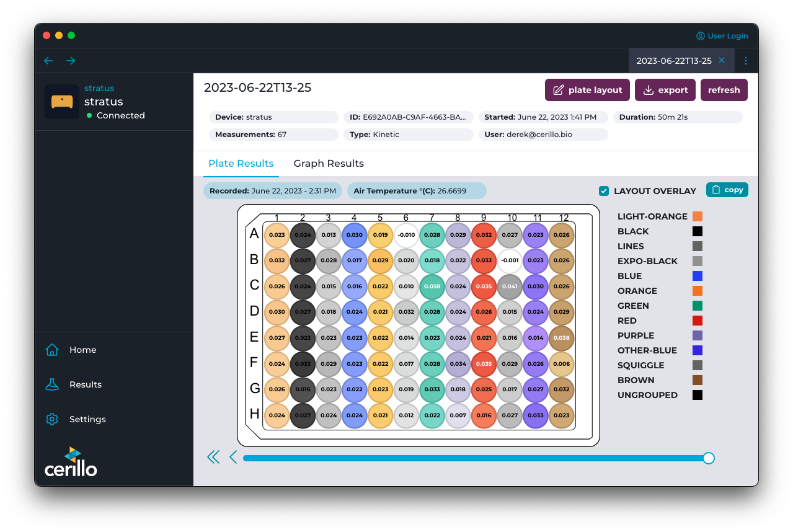
Task: Click the back navigation arrow
Action: click(x=48, y=61)
